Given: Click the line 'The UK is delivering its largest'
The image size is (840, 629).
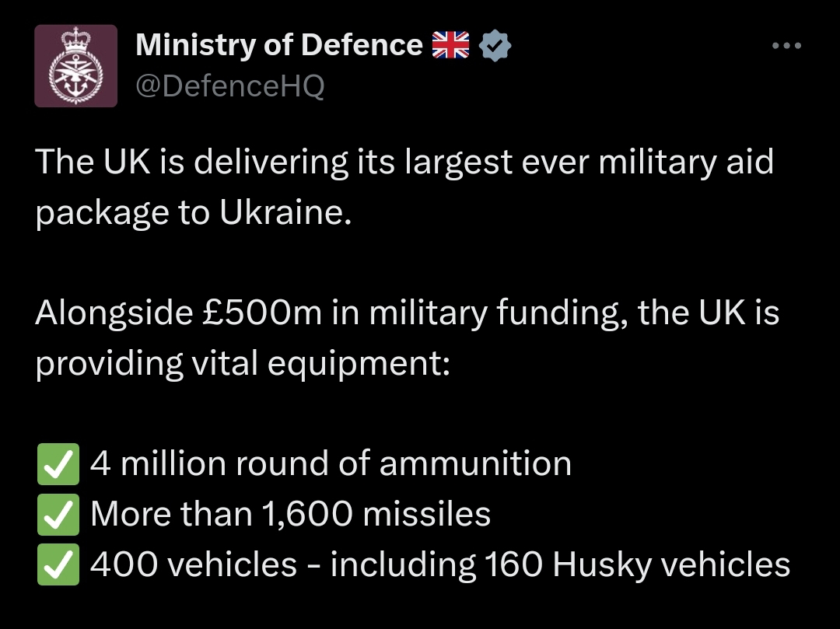Looking at the screenshot, I should 274,162.
